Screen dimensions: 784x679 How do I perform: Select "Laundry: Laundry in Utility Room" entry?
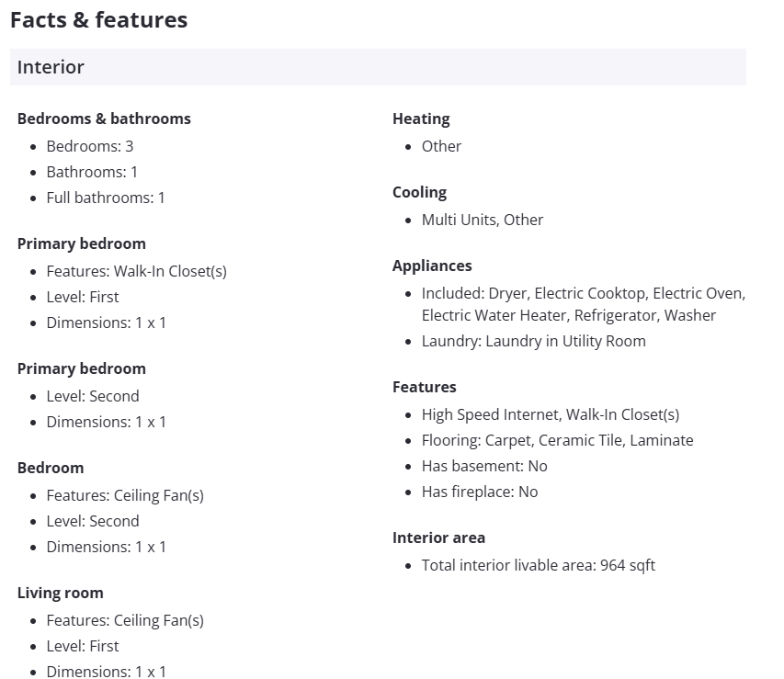click(x=533, y=341)
